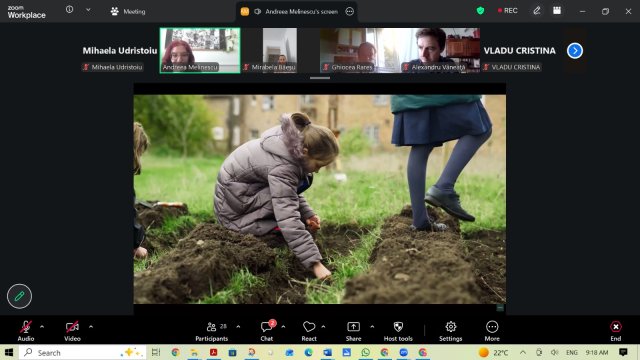The height and width of the screenshot is (360, 640).
Task: Click the panel resize handle under thumbnails
Action: click(320, 78)
